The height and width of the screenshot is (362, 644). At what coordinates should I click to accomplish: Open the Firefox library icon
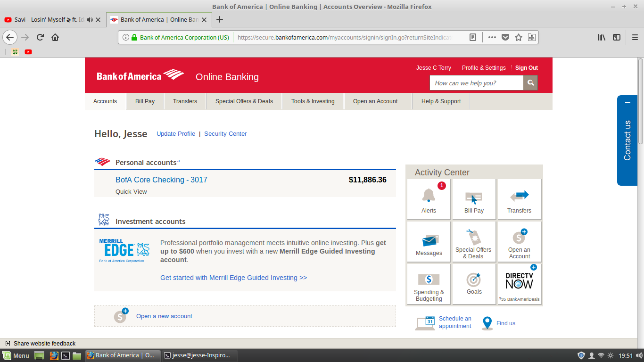tap(602, 37)
